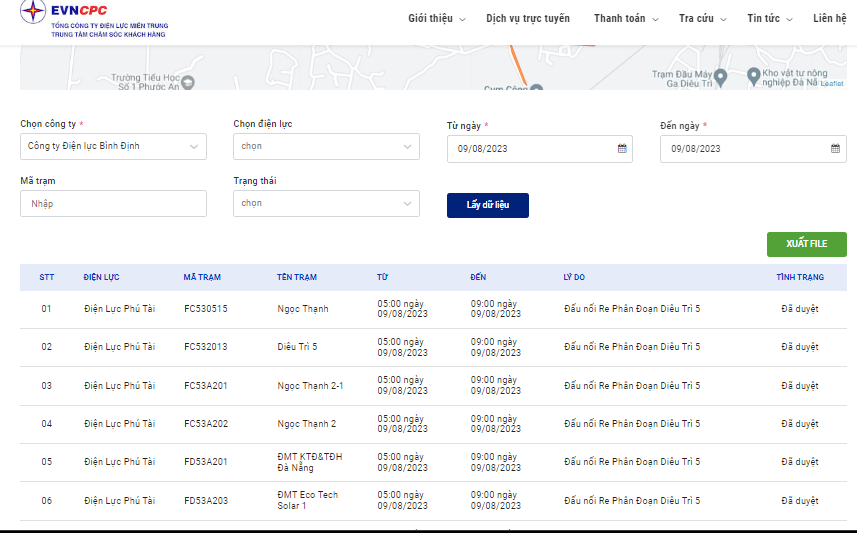857x533 pixels.
Task: Open the Chọn điện lực dropdown
Action: coord(326,147)
